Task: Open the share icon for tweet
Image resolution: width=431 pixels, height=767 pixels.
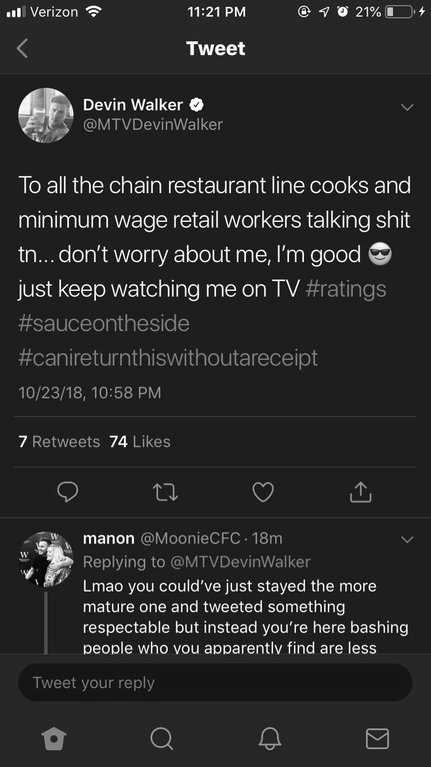Action: (x=361, y=492)
